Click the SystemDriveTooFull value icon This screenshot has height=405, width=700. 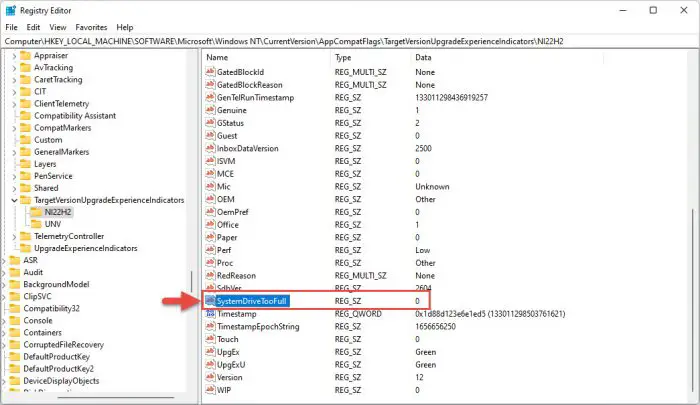click(x=210, y=301)
